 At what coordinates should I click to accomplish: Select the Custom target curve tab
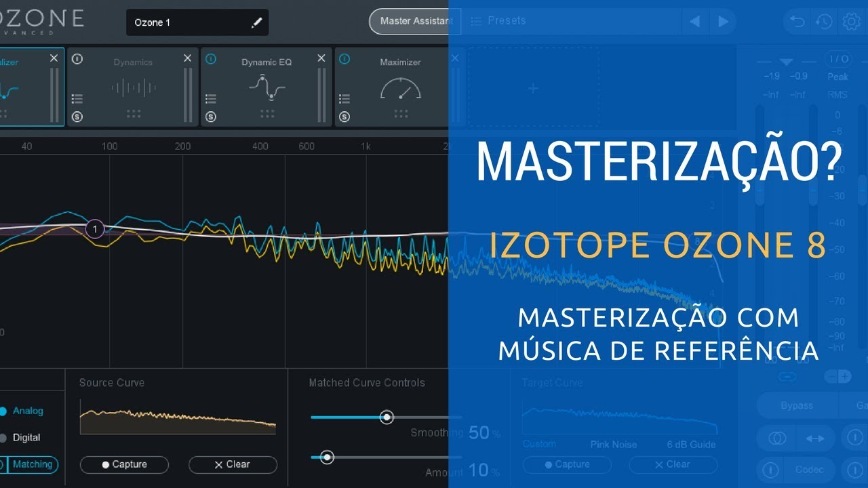click(x=539, y=444)
